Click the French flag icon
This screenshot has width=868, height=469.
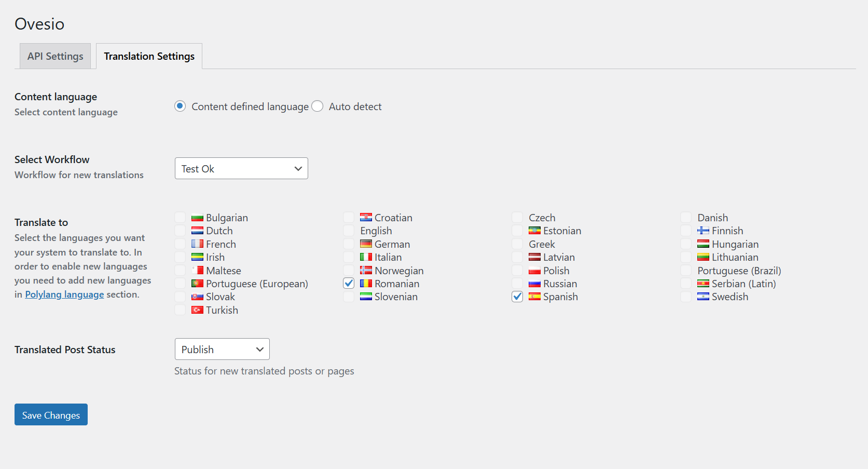(197, 244)
